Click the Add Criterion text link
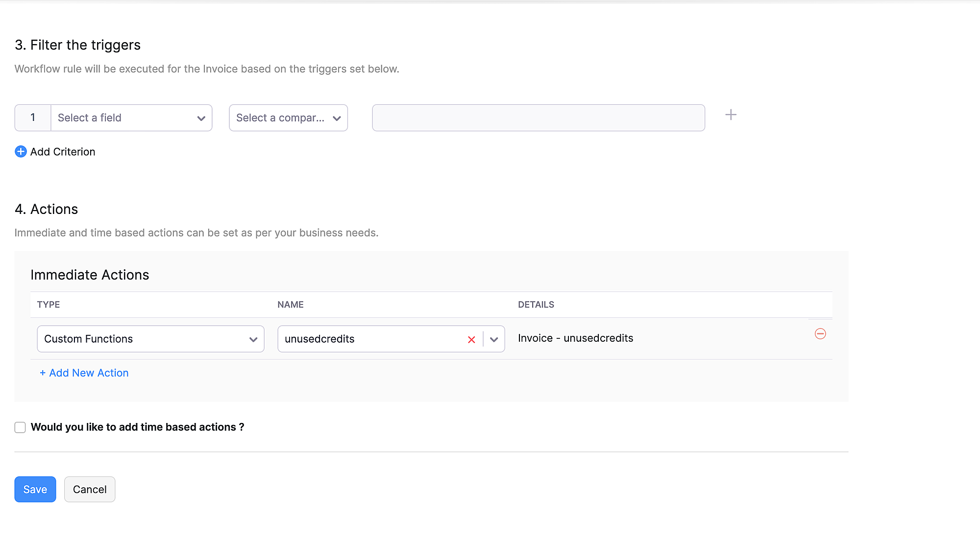The width and height of the screenshot is (980, 540). point(63,152)
